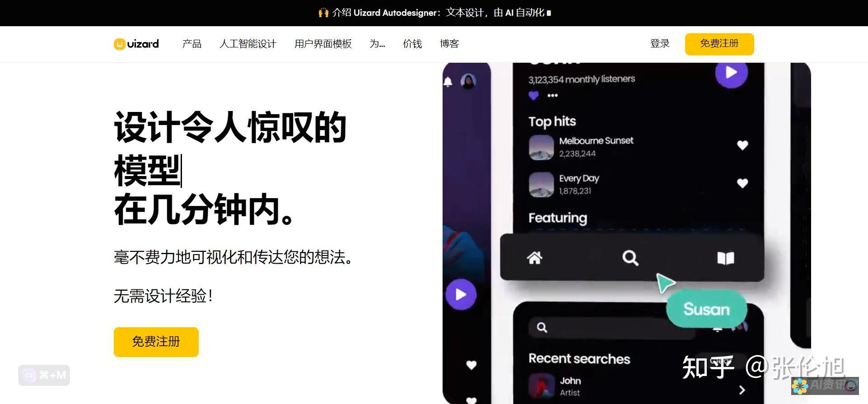Viewport: 868px width, 404px height.
Task: Open the 博客 blog link
Action: point(449,44)
